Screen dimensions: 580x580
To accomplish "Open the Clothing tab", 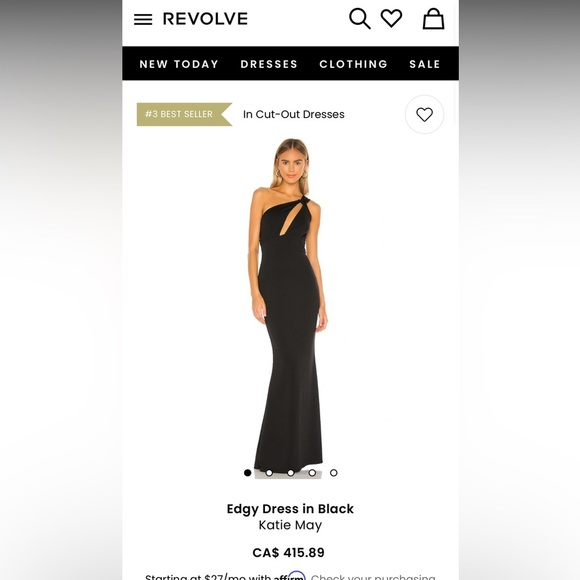I will coord(353,64).
